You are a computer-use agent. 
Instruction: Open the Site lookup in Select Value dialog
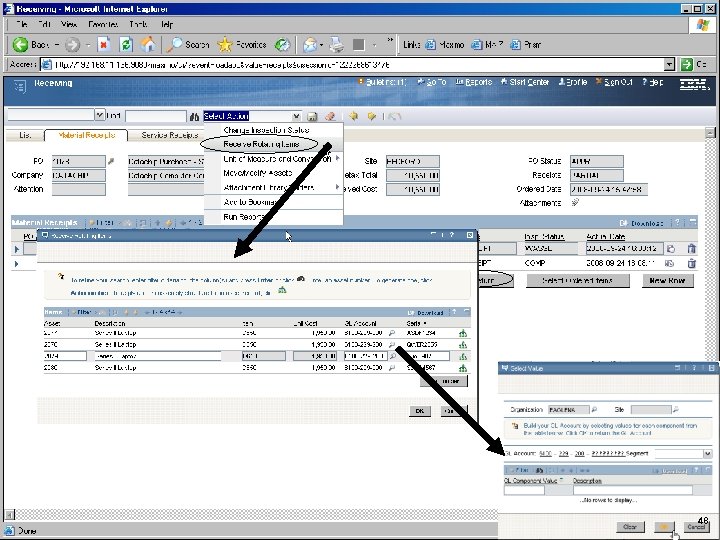click(x=675, y=409)
